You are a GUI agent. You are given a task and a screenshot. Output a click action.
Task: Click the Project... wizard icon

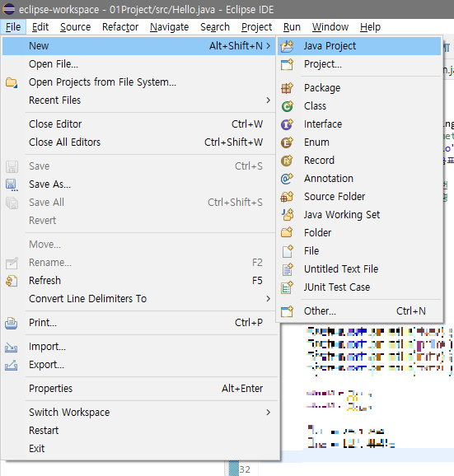287,64
